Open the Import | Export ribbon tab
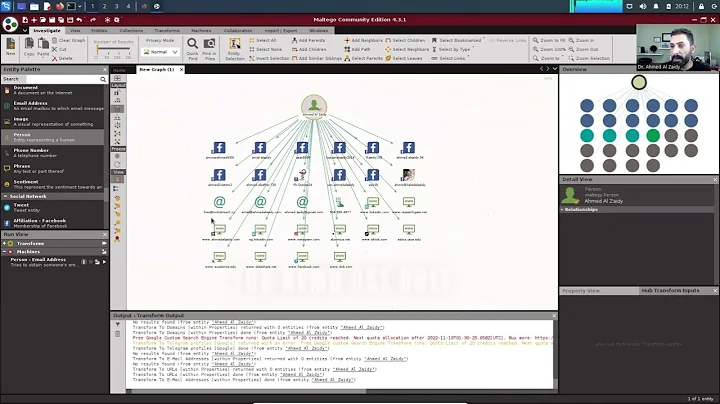The height and width of the screenshot is (404, 720). [x=281, y=31]
